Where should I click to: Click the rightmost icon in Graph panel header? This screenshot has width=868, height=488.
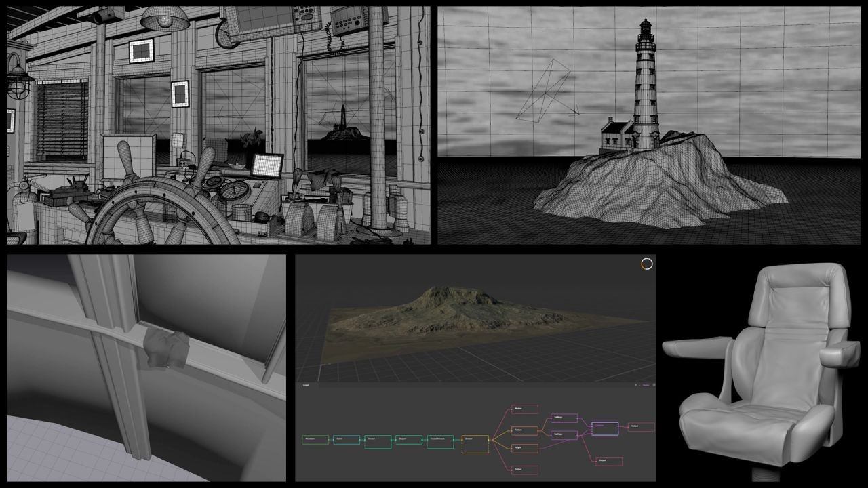pos(654,385)
